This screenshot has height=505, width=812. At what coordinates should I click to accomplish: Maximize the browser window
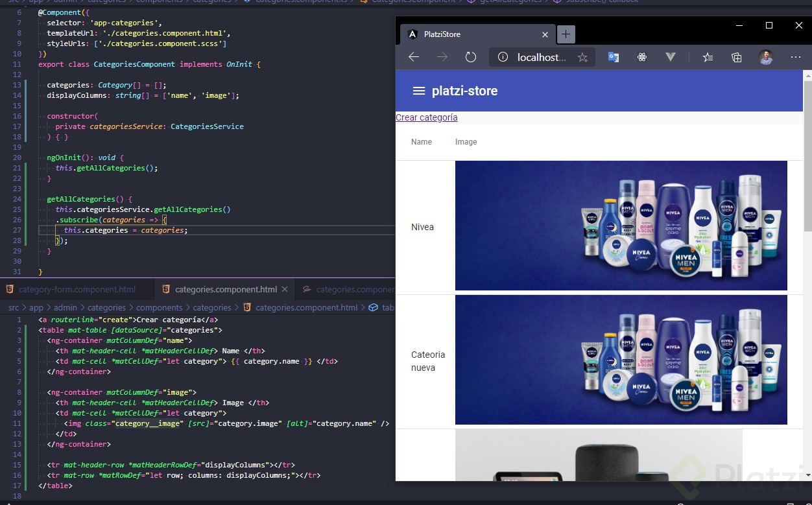769,25
